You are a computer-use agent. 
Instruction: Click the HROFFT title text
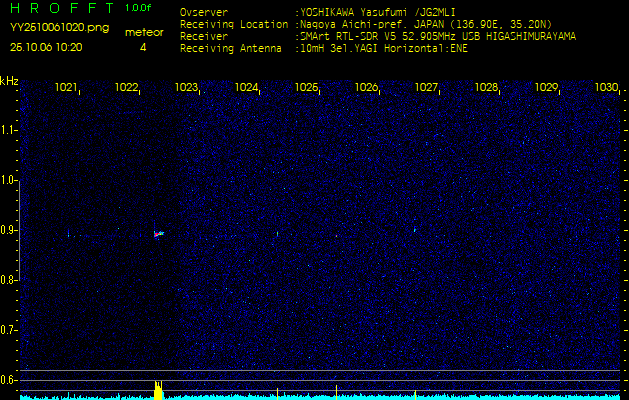(60, 8)
